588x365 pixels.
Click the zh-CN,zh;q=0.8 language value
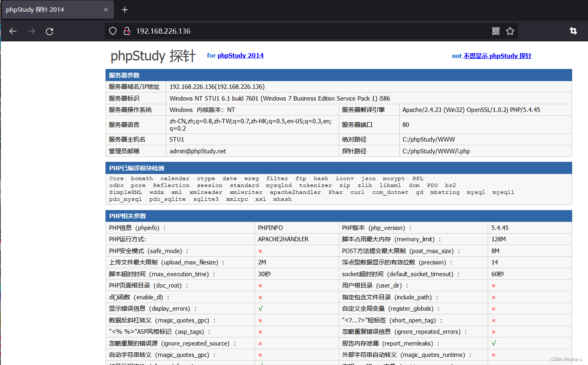click(x=251, y=125)
